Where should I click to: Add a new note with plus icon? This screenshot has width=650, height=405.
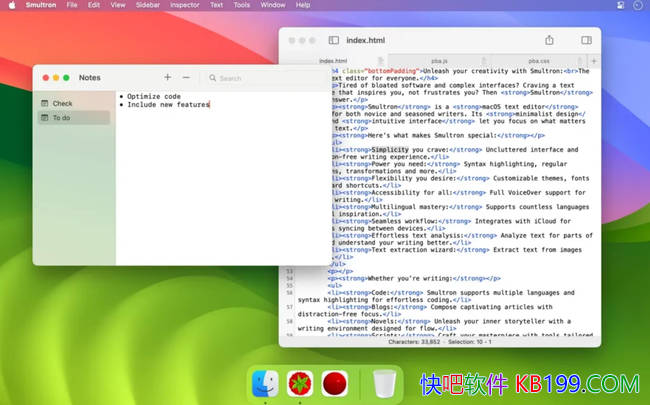point(167,78)
